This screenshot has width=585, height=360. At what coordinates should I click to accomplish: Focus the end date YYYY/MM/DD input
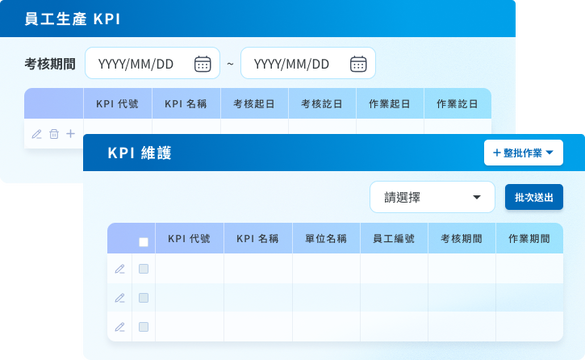click(308, 63)
